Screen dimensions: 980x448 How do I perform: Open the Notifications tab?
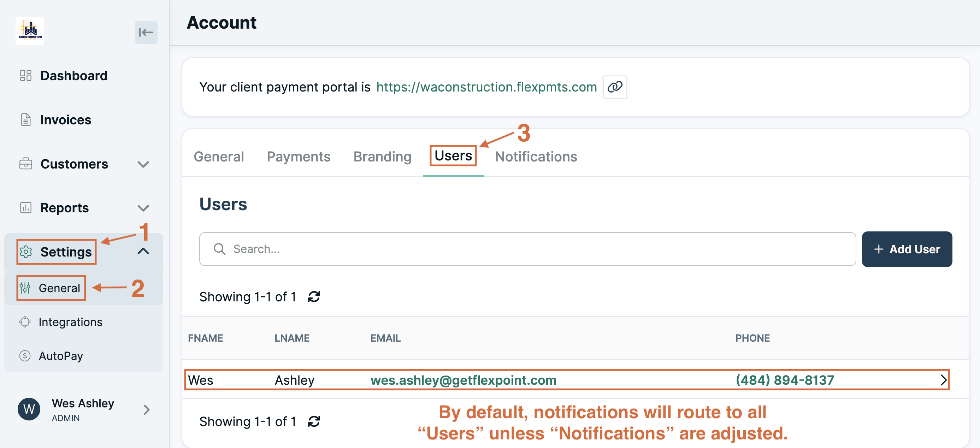pos(536,157)
